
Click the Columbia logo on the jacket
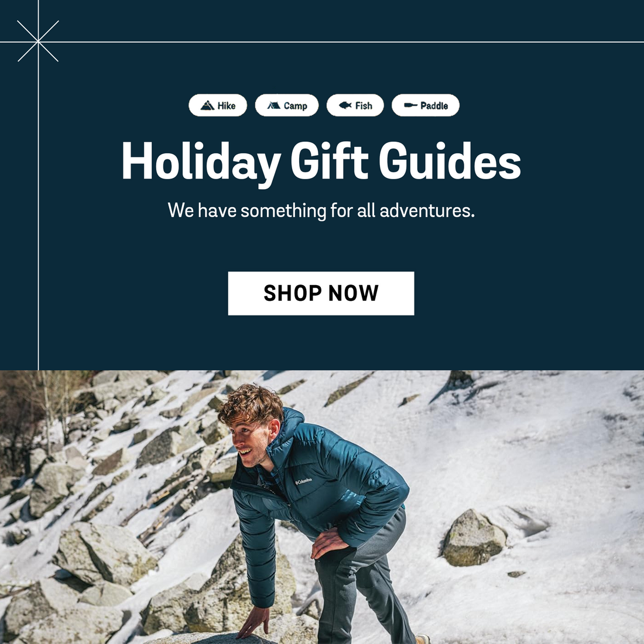(303, 481)
